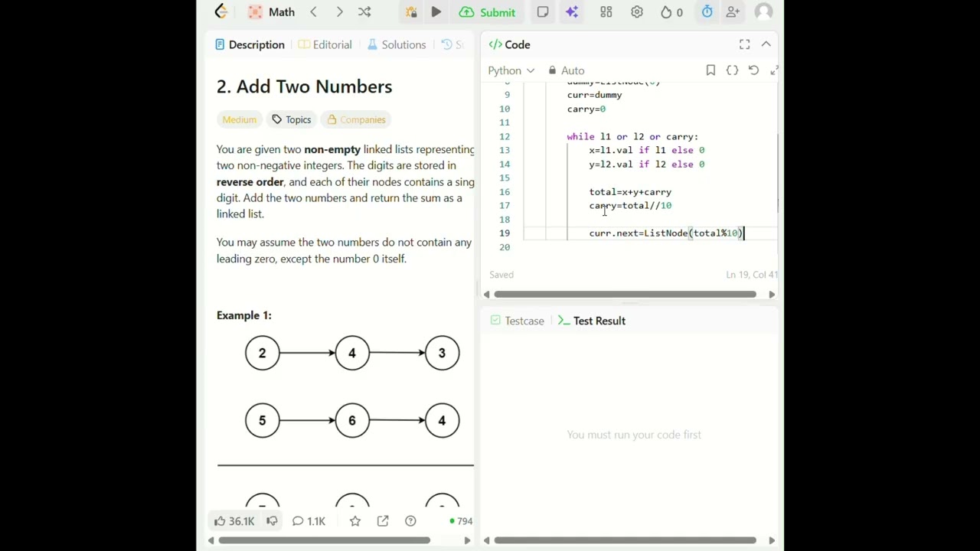Click the expand arrows editor icon
Screen dimensions: 980x551
click(x=773, y=70)
